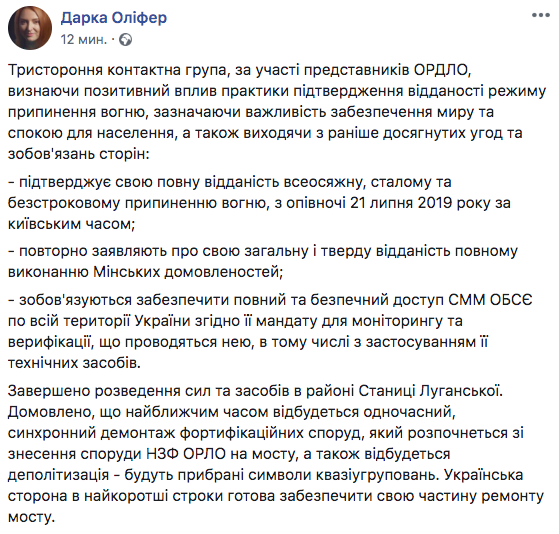Click the opening paragraph starting "Тристороння контактна група"
559x534 pixels.
point(277,112)
